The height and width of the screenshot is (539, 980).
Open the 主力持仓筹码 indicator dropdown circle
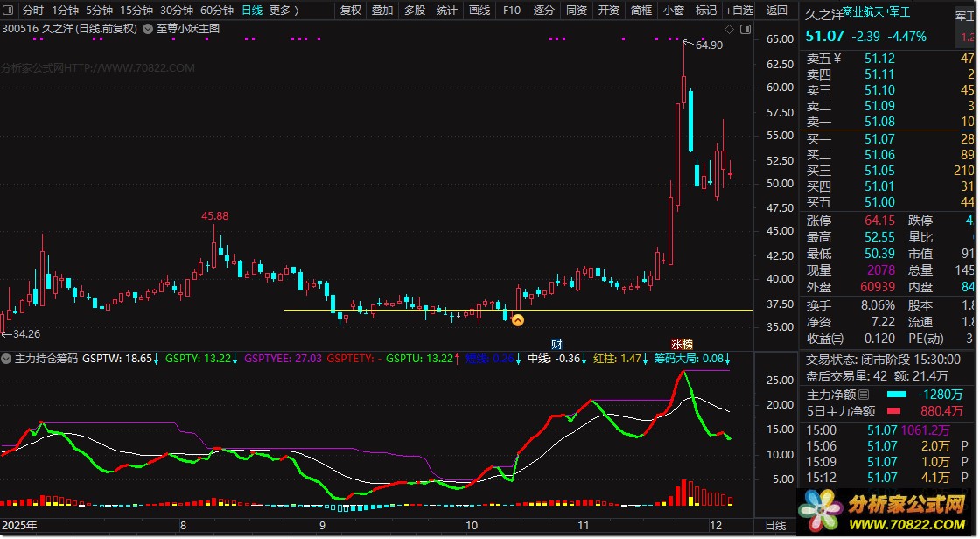[x=6, y=359]
